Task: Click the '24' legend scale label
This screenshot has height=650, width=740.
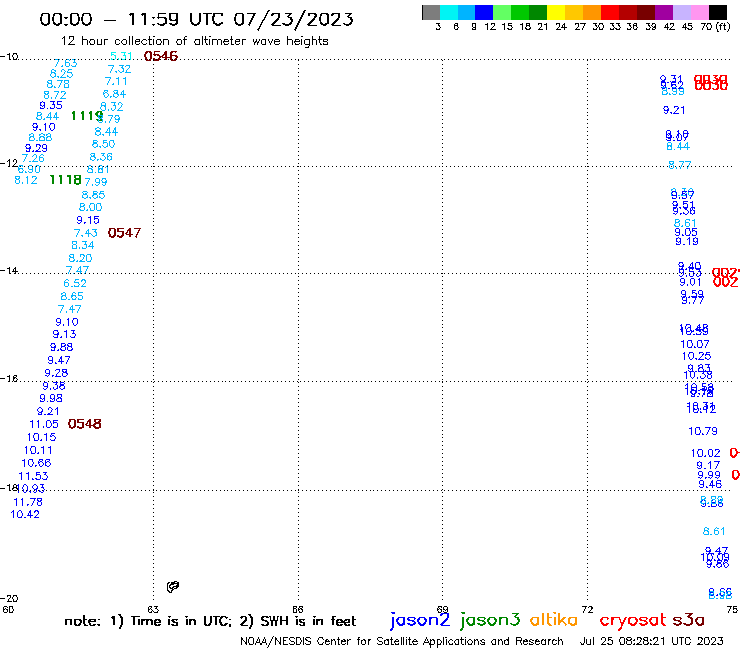Action: [x=561, y=27]
